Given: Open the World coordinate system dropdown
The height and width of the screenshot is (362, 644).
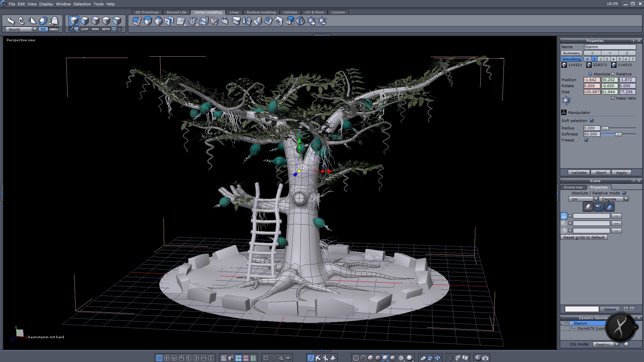Looking at the screenshot, I should coord(35,29).
